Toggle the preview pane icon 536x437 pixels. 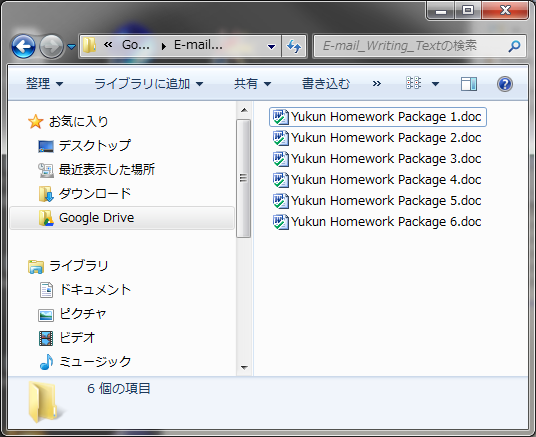469,84
